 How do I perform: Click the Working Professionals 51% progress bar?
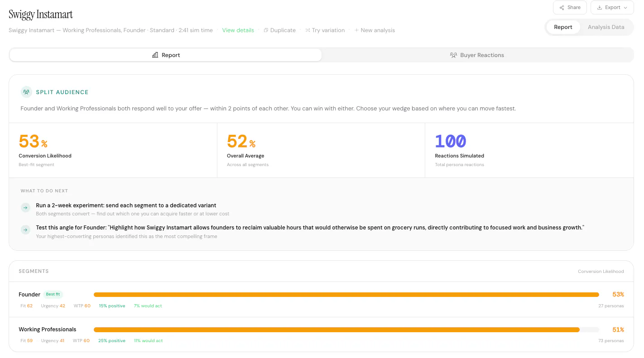pyautogui.click(x=346, y=329)
